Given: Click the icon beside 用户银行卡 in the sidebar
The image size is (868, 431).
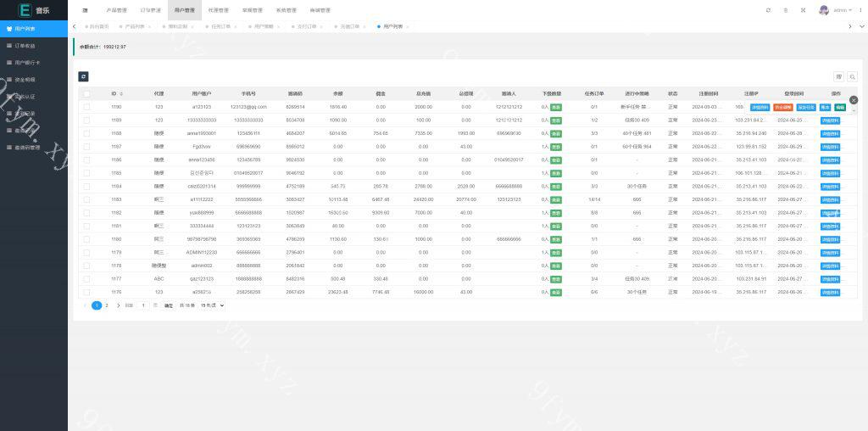Looking at the screenshot, I should point(8,63).
